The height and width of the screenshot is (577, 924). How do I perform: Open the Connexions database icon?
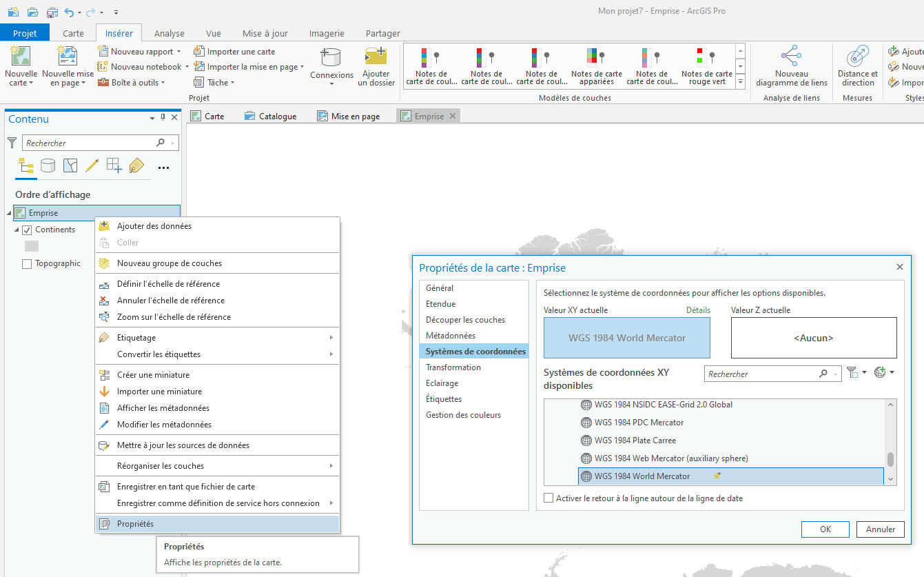click(331, 59)
